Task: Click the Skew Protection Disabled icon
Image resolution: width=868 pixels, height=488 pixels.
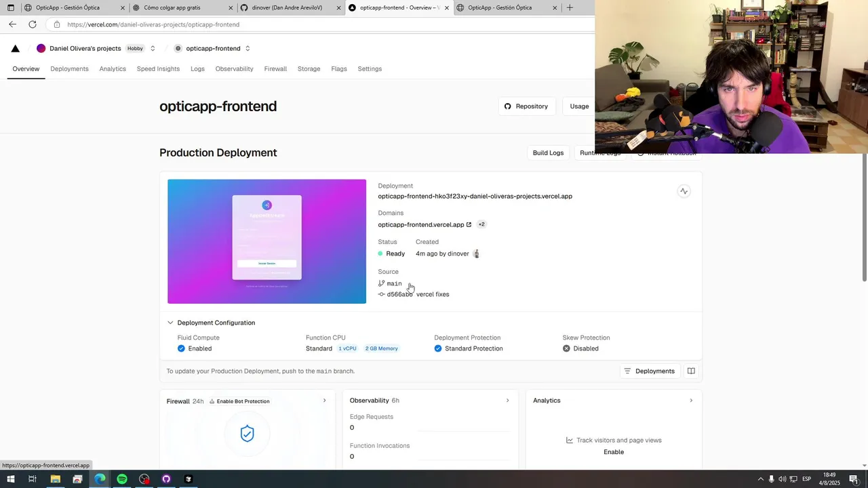Action: pyautogui.click(x=566, y=348)
